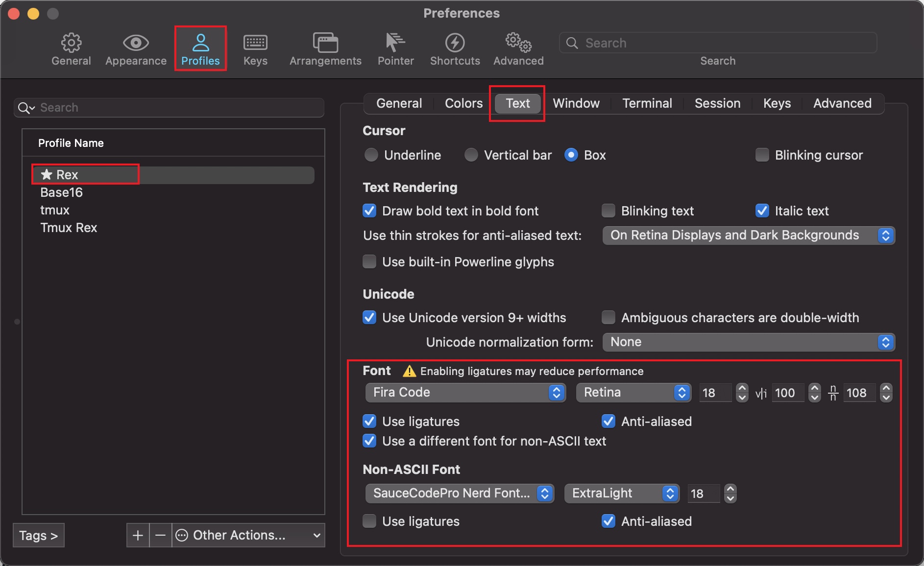The image size is (924, 566).
Task: Click the minus button to remove profile
Action: point(160,535)
